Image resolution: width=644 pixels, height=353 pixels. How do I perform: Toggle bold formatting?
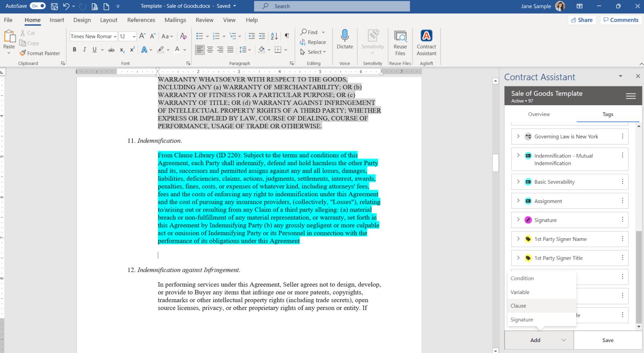(x=74, y=49)
